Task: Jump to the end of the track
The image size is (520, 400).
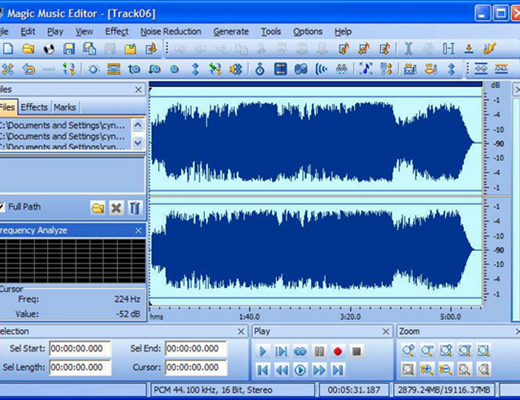Action: point(338,370)
